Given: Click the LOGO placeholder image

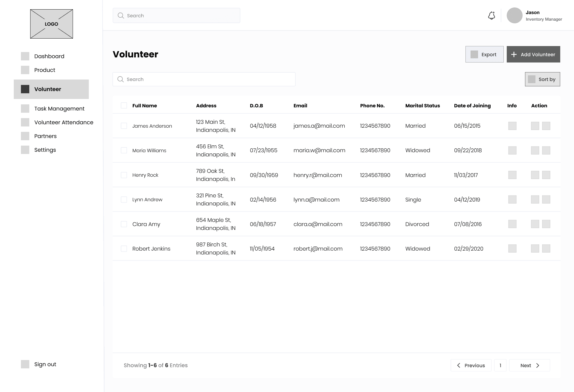Looking at the screenshot, I should pyautogui.click(x=51, y=24).
